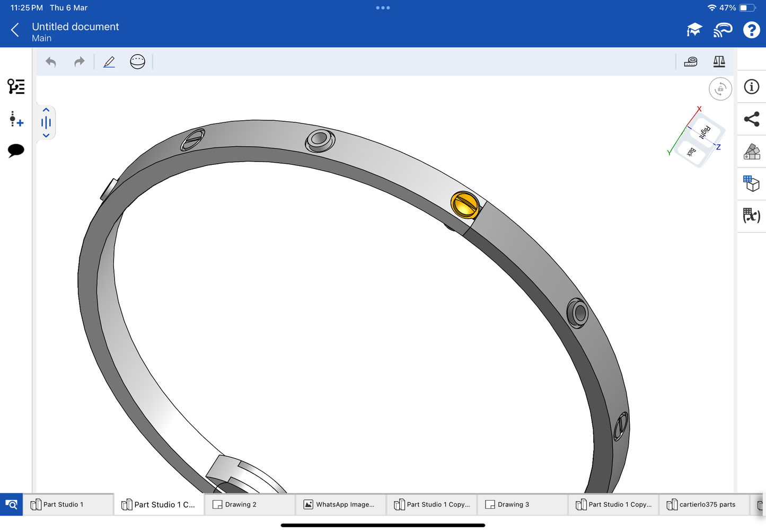Tap the undo arrow in the toolbar
Screen dimensions: 766x532
(51, 62)
